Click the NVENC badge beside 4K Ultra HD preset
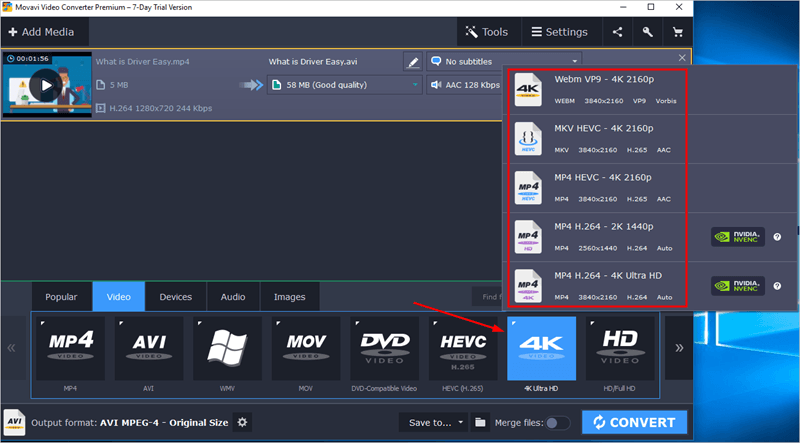Viewport: 800px width, 443px height. point(738,286)
